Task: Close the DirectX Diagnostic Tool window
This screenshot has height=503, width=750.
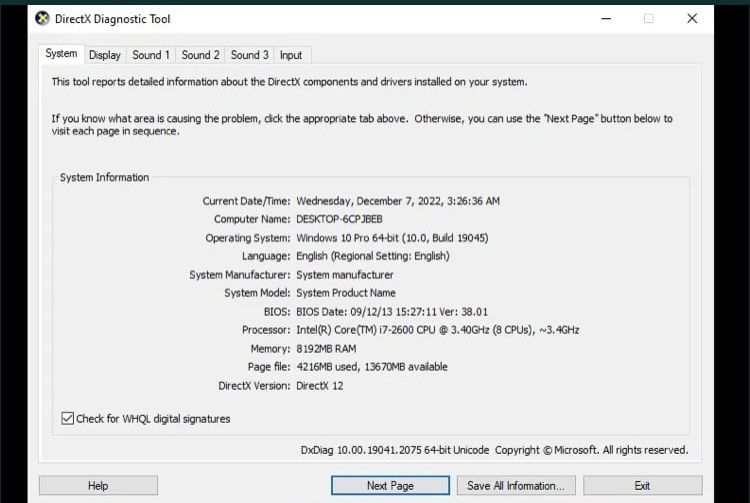Action: click(x=692, y=19)
